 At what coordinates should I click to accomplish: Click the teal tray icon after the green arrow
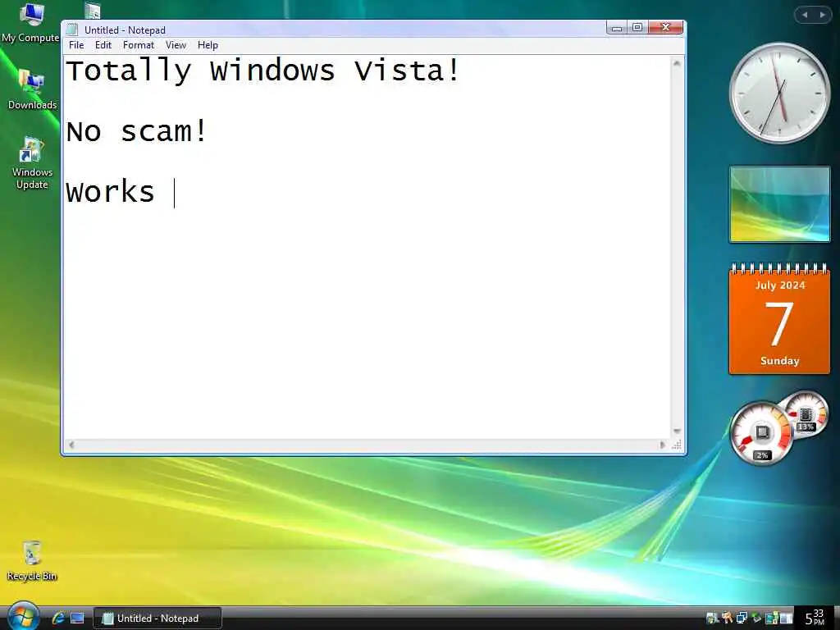tap(772, 618)
